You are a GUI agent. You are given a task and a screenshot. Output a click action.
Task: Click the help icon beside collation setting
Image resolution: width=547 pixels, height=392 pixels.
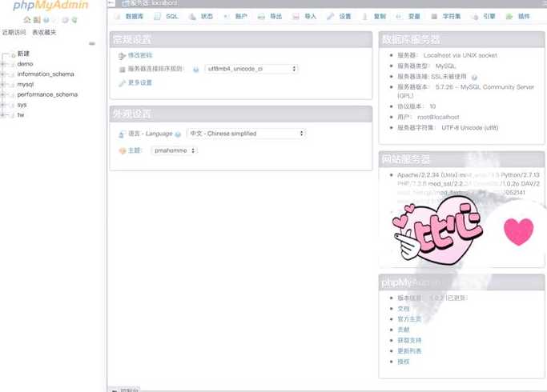point(195,70)
